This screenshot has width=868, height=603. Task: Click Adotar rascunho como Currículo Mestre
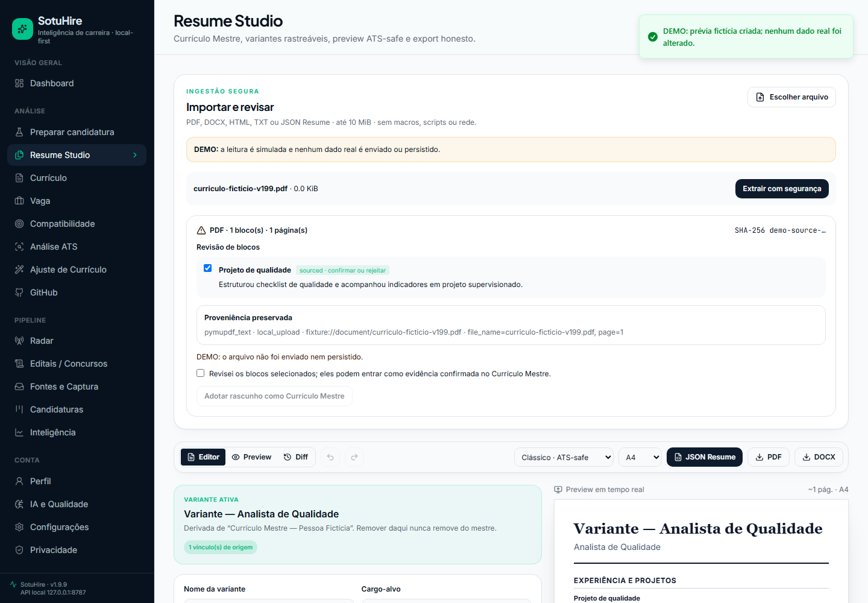[x=274, y=396]
